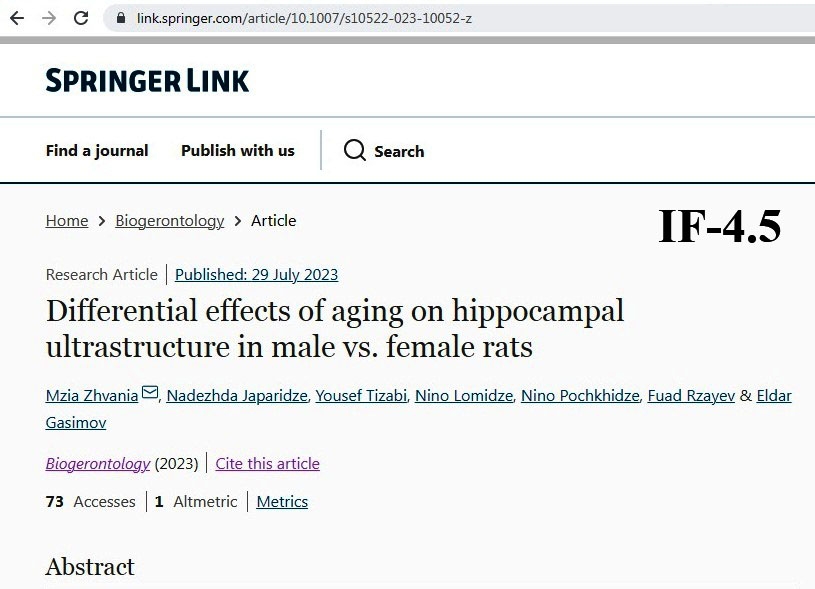Click the italic Biogerontology journal link

pos(98,464)
